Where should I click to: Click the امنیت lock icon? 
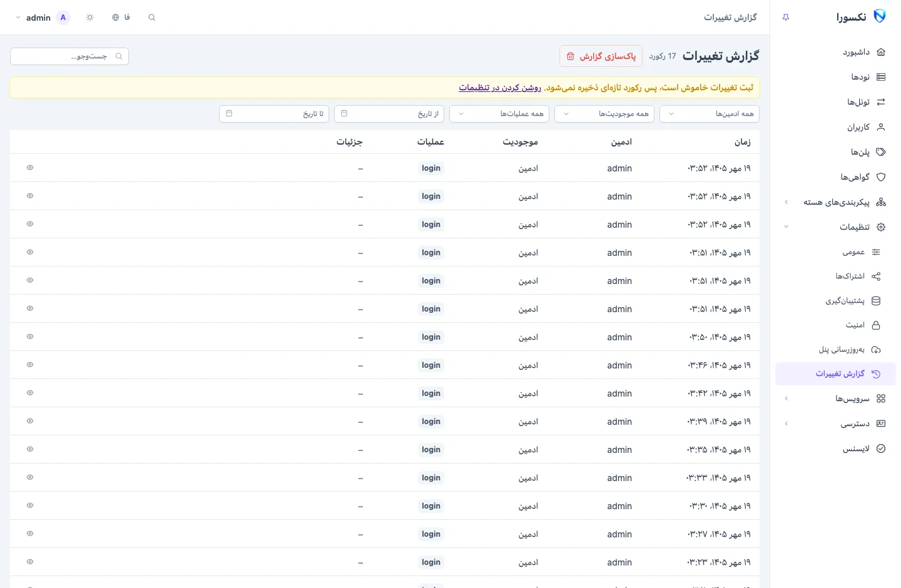click(876, 325)
